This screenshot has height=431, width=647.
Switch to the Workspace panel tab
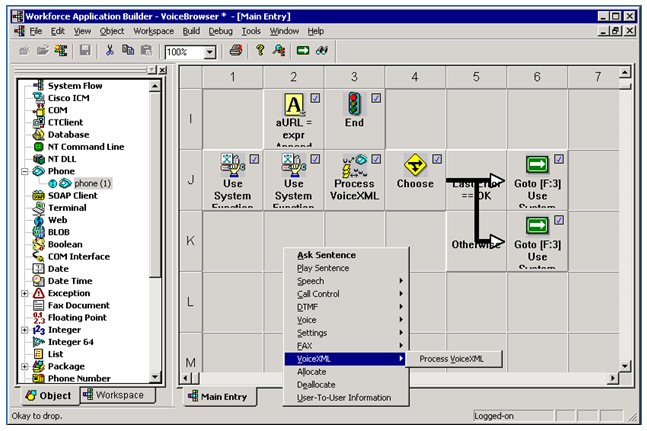[x=119, y=395]
